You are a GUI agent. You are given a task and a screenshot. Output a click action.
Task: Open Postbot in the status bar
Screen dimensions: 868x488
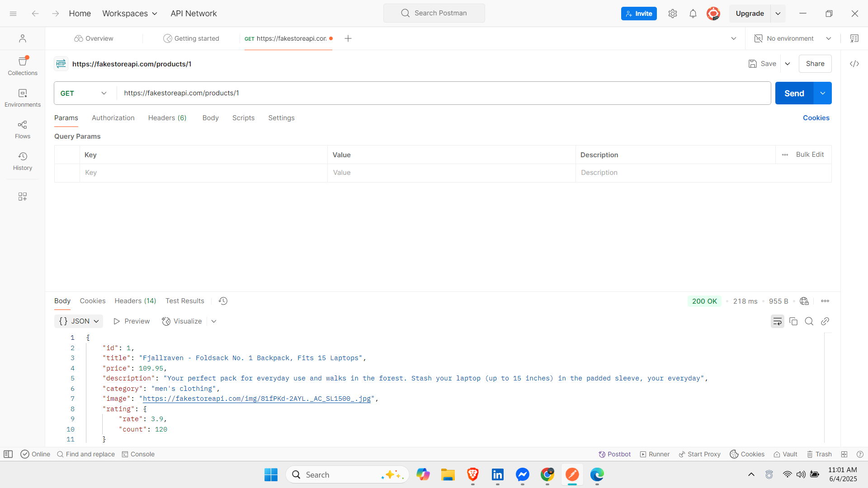click(x=614, y=454)
